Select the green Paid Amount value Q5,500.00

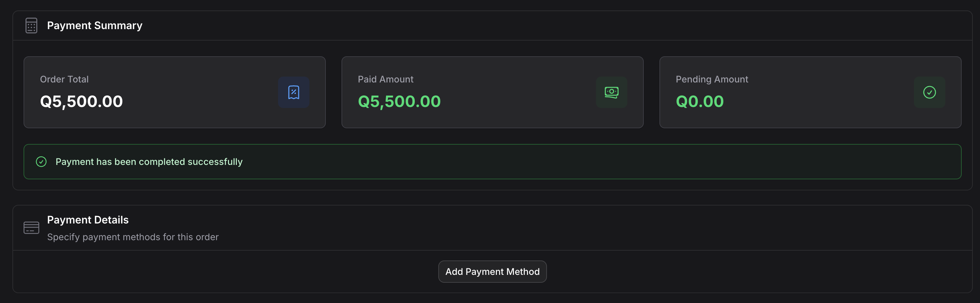(x=399, y=101)
